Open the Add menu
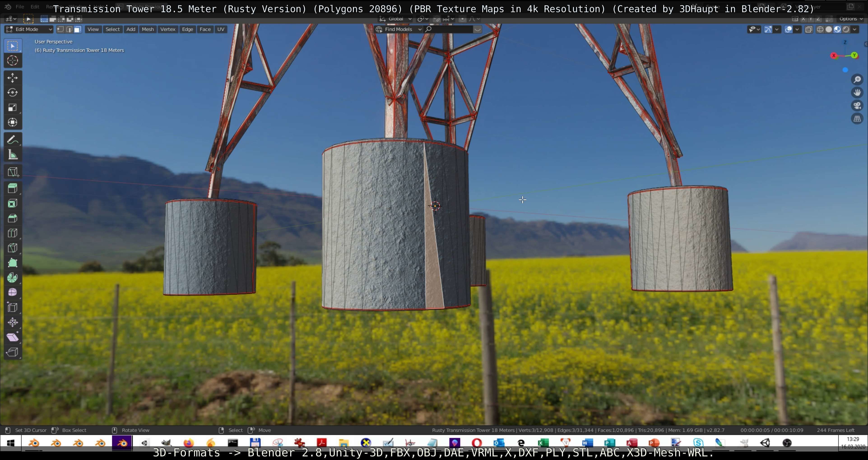The image size is (868, 460). click(131, 29)
